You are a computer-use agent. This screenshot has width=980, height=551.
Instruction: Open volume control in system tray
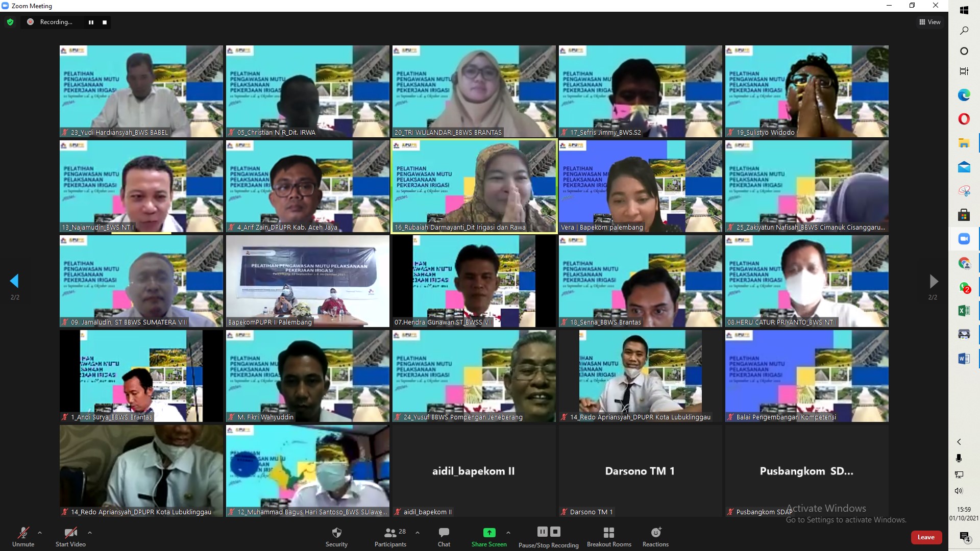959,491
